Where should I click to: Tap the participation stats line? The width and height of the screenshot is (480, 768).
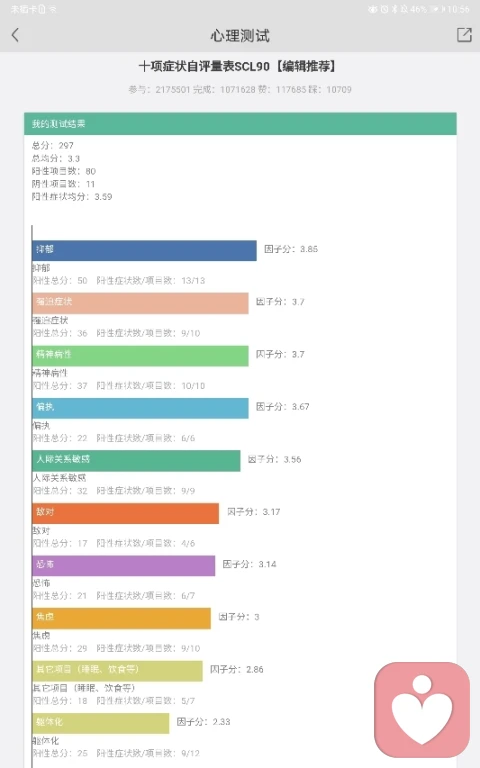click(240, 90)
